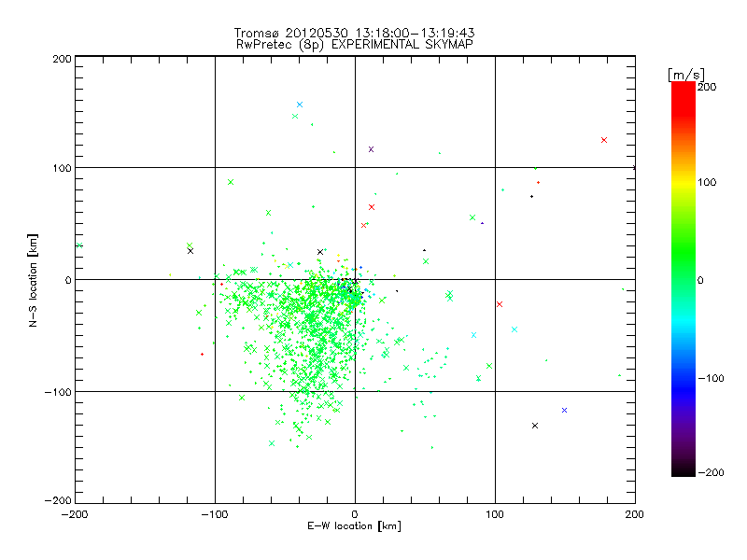
Task: Select the red X marker just right of the 100 km vertical line
Action: (x=500, y=304)
